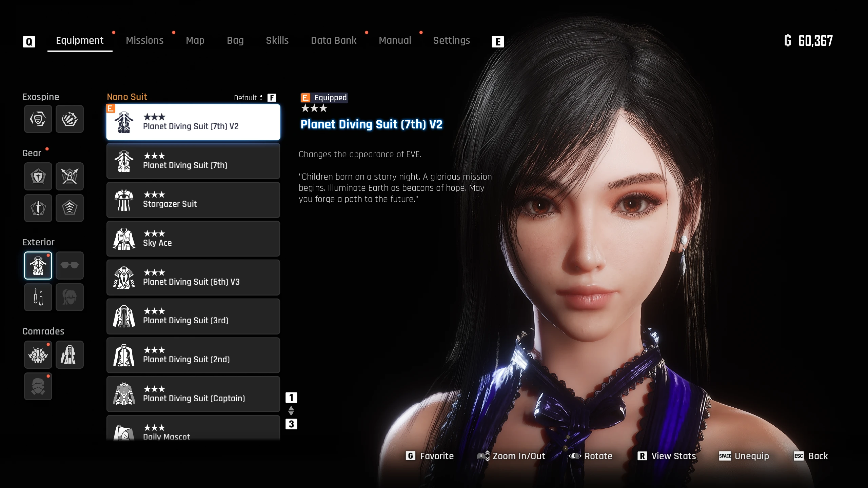Switch to the Missions tab
This screenshot has height=488, width=868.
(145, 41)
